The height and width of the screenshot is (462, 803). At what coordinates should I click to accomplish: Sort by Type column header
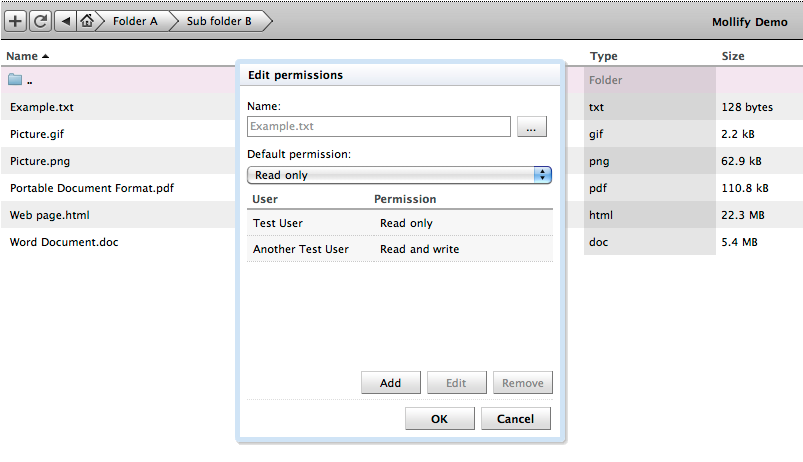point(603,56)
